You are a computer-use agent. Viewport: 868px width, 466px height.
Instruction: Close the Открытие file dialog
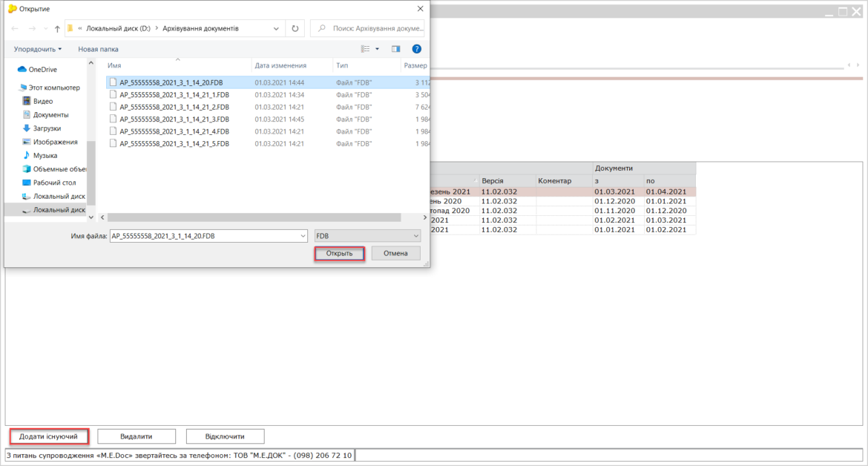420,9
